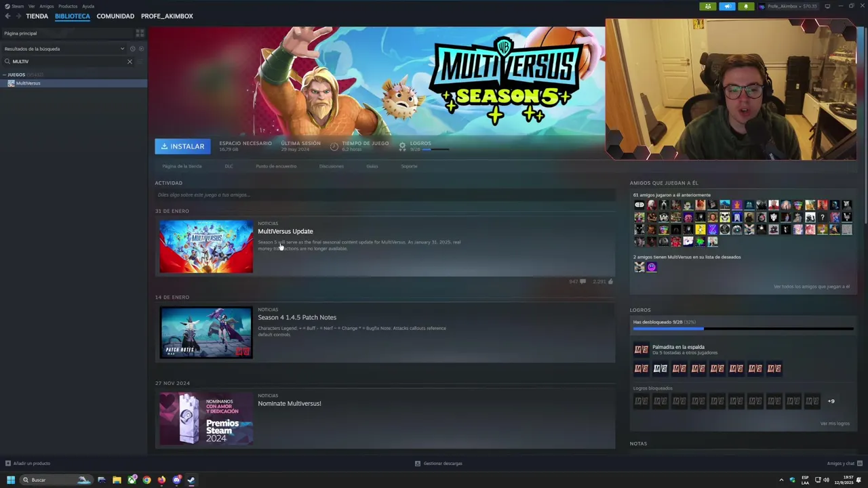
Task: Open the Ver mis logros link
Action: [x=835, y=424]
